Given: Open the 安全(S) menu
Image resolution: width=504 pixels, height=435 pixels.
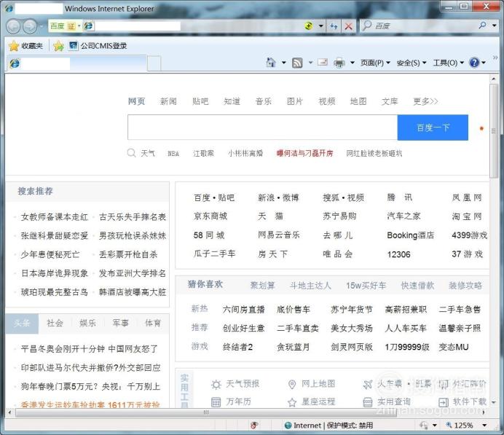Looking at the screenshot, I should click(x=412, y=63).
